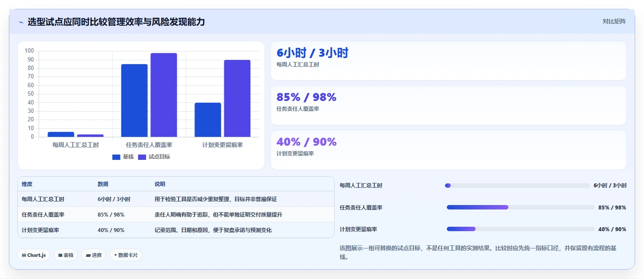This screenshot has height=279, width=644.
Task: Click the 基线 bar for 任务责任人覆盖率
Action: (134, 101)
